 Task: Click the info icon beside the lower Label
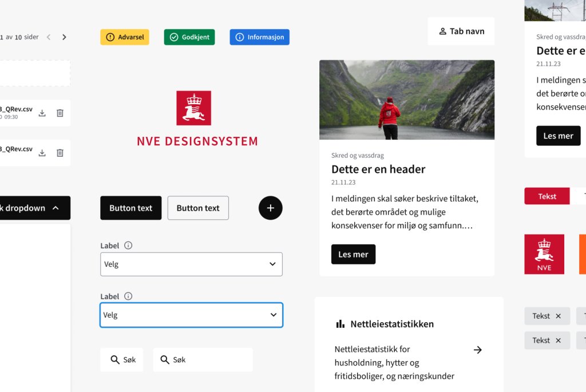[128, 296]
